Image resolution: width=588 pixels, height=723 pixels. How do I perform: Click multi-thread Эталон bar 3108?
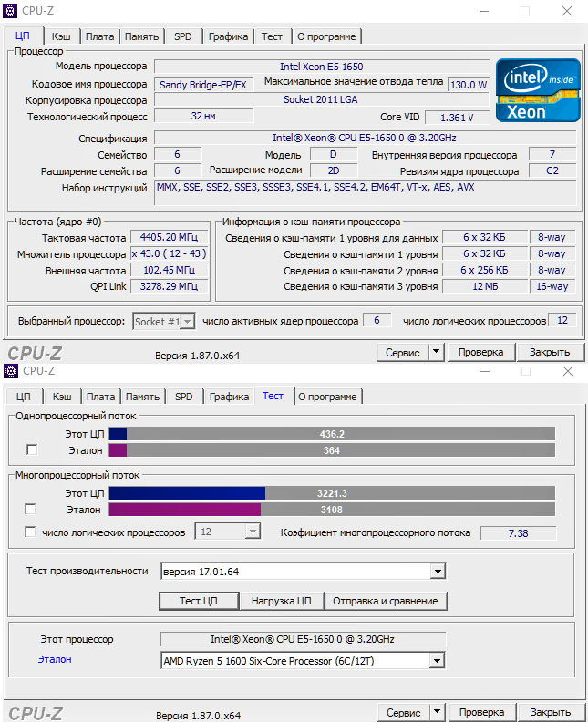[332, 510]
